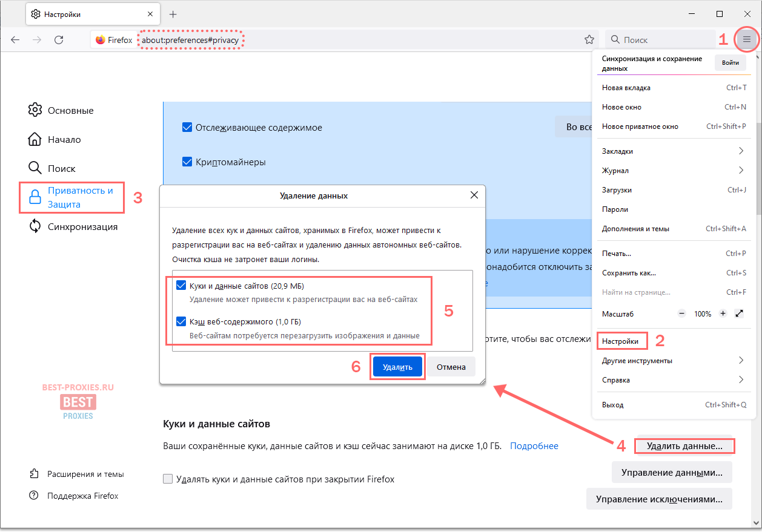Close the Удаление данных dialog

[x=474, y=195]
